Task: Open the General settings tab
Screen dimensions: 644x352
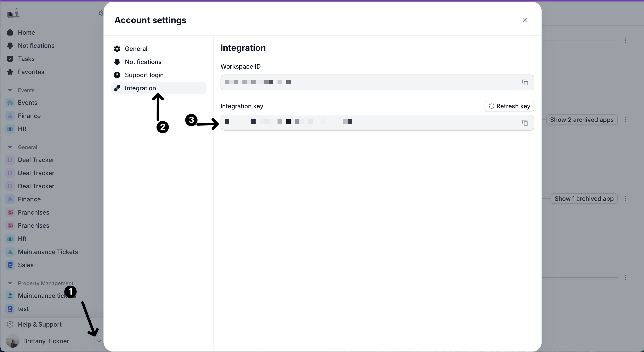Action: (136, 49)
